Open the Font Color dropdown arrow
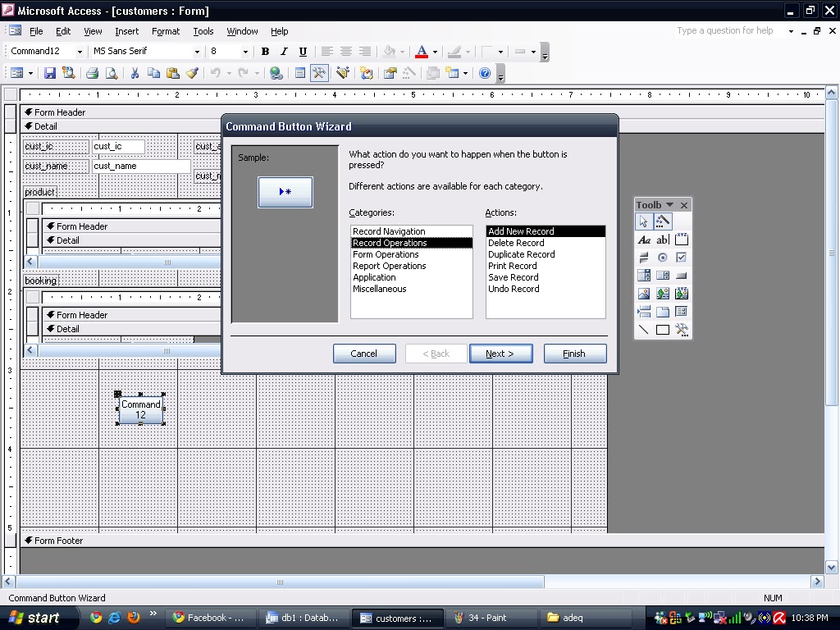This screenshot has height=630, width=840. [x=435, y=52]
